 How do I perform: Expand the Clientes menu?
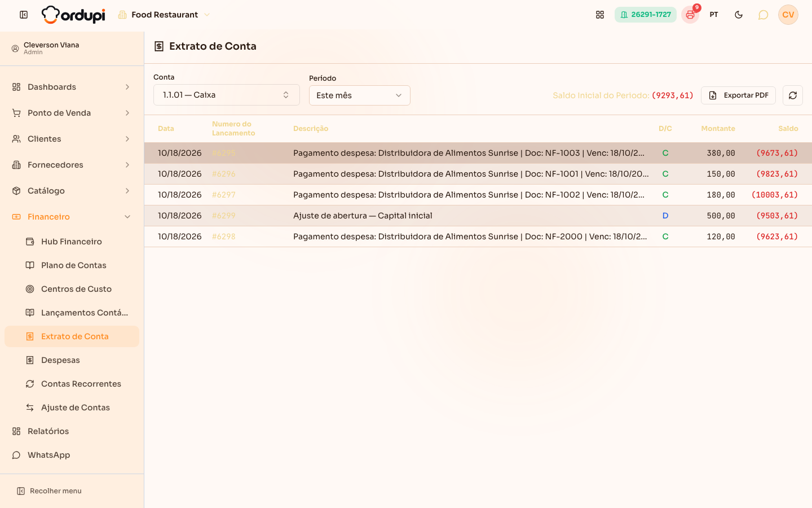[72, 139]
